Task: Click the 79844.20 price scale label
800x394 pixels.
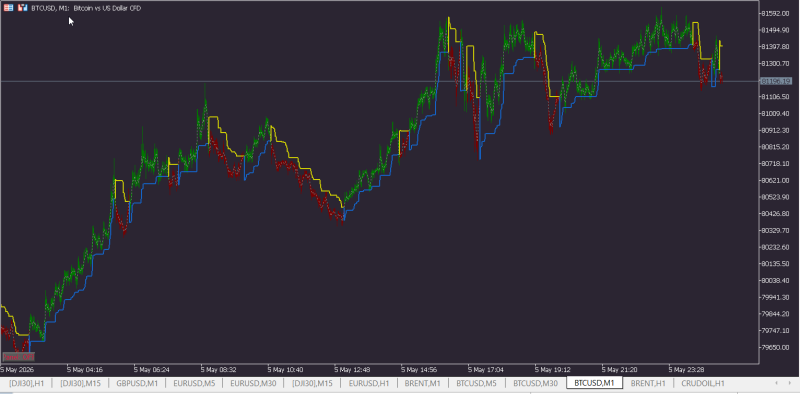Action: pyautogui.click(x=776, y=314)
